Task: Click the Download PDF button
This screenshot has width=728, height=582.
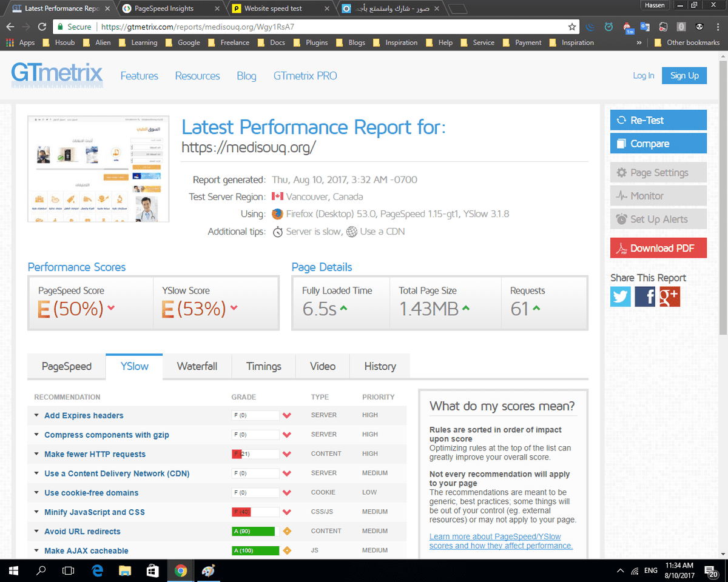Action: tap(658, 248)
